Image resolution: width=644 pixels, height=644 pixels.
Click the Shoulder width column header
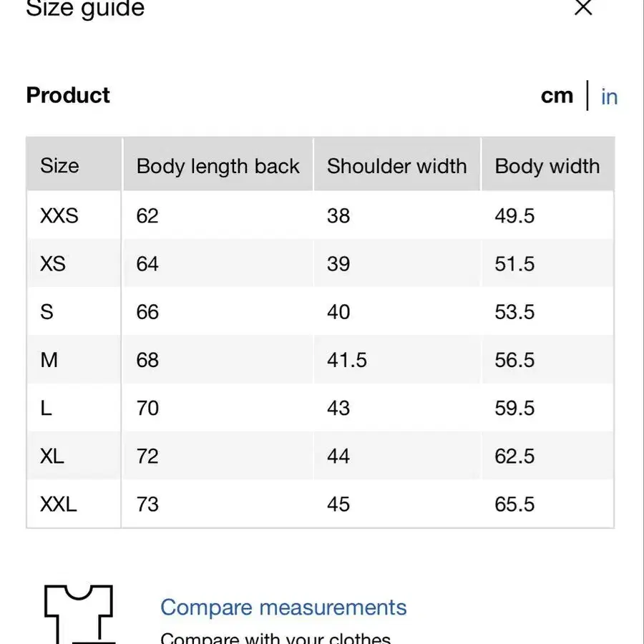coord(396,166)
